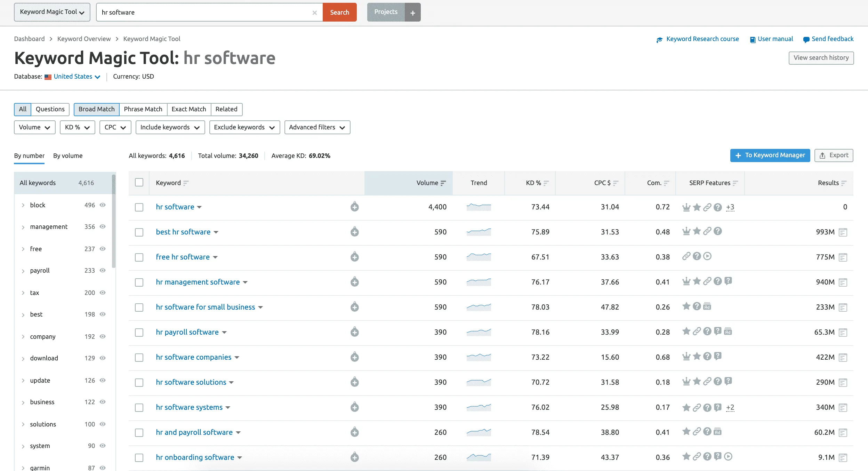Show +3 more SERP features for 'hr software'

pos(730,207)
